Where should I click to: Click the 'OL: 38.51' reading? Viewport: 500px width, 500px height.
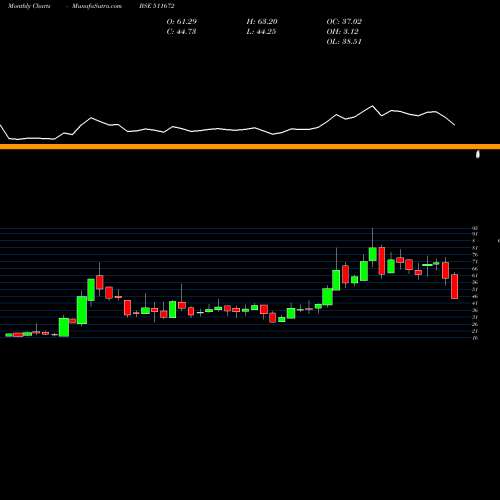(x=344, y=42)
